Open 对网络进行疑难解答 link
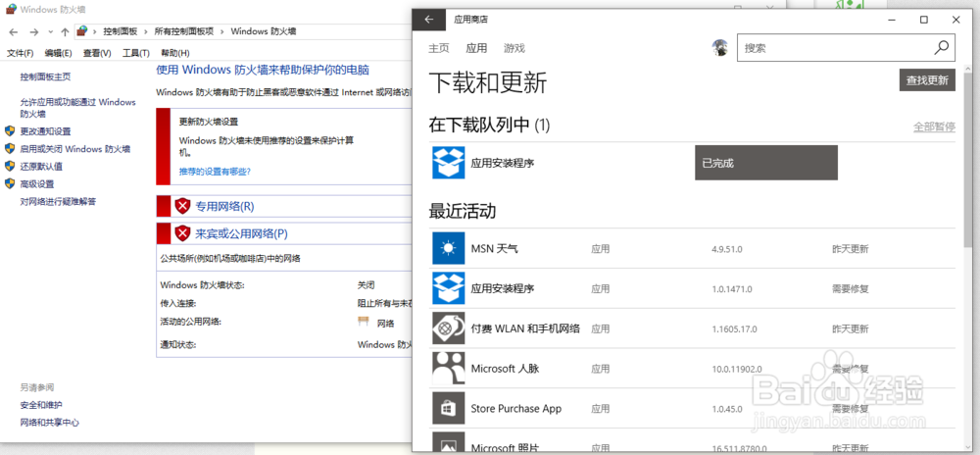 tap(58, 201)
